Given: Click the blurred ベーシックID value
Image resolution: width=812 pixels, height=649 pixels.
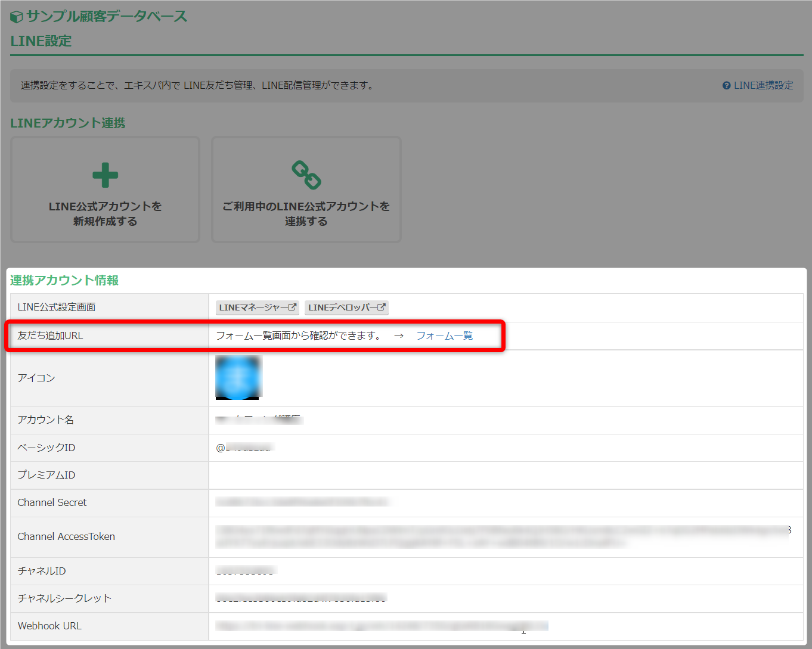Looking at the screenshot, I should 244,448.
